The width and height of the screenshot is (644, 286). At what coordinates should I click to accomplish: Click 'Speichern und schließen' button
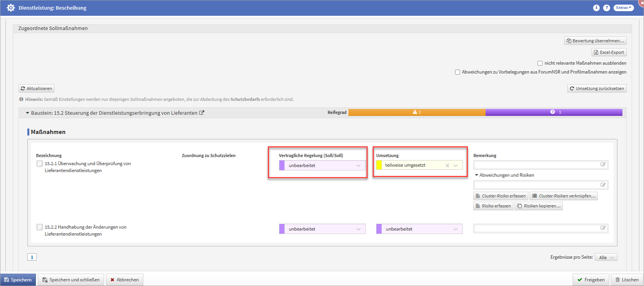(x=71, y=280)
